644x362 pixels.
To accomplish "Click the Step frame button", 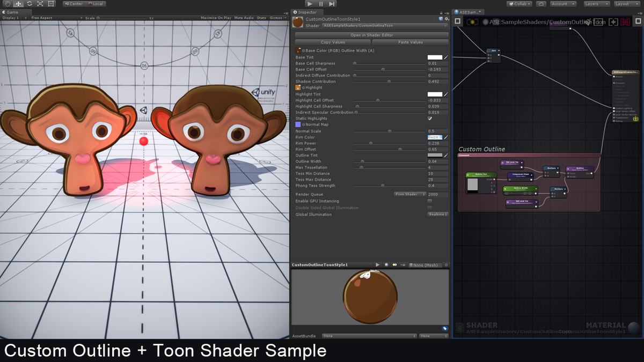I will [332, 4].
